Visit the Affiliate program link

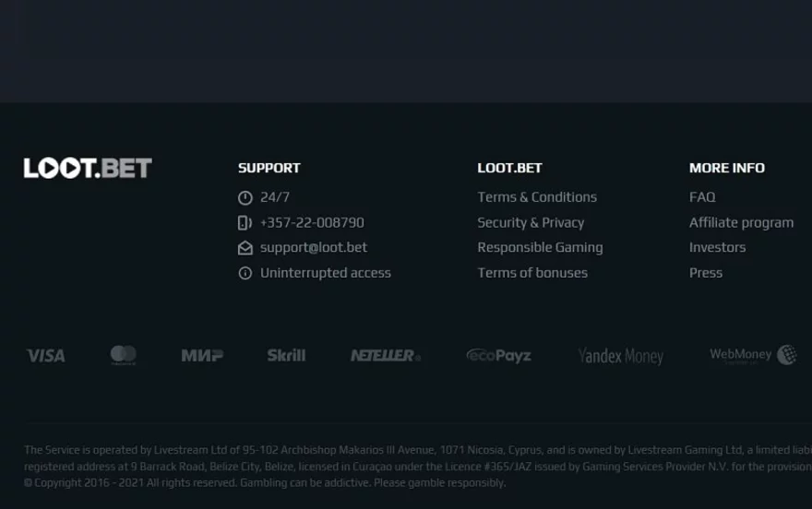click(741, 223)
